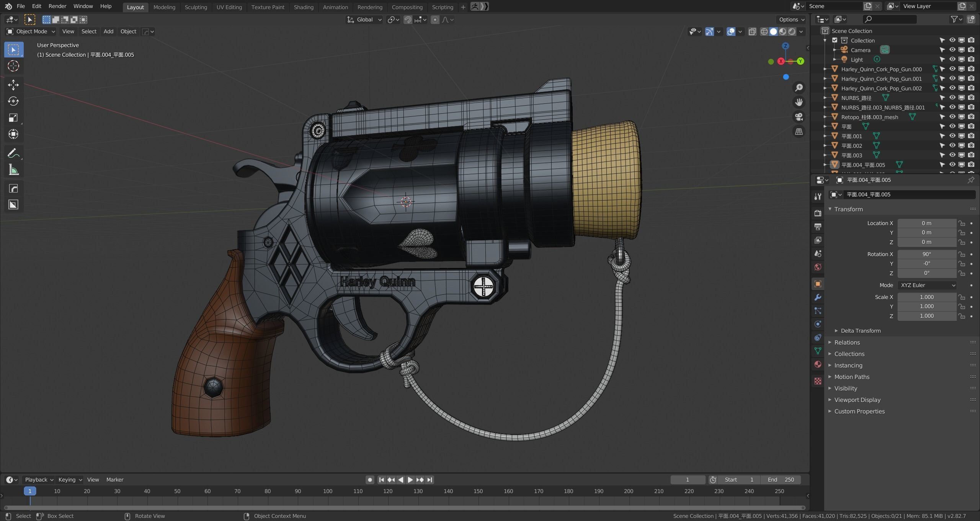The width and height of the screenshot is (980, 521).
Task: Hide NURBS_路径 object eye icon
Action: pyautogui.click(x=952, y=98)
